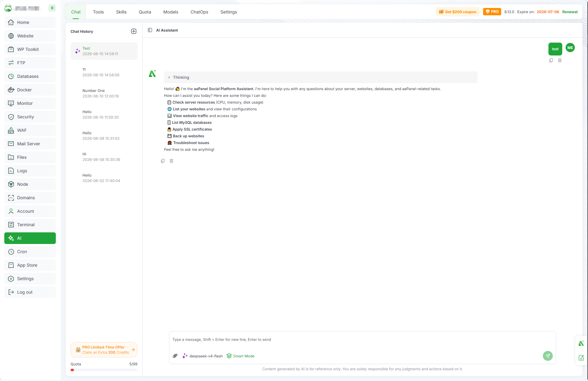Click Get $200 coupon button
Viewport: 588px width, 381px height.
458,12
